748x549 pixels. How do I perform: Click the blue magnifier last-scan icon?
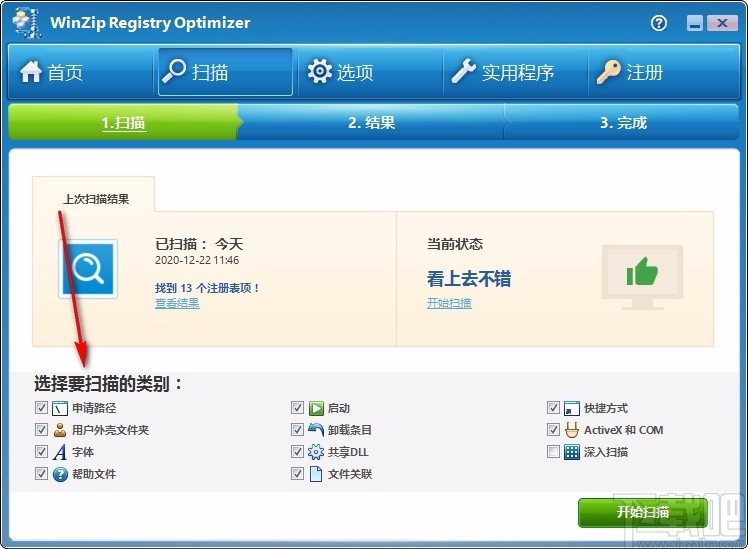point(88,269)
